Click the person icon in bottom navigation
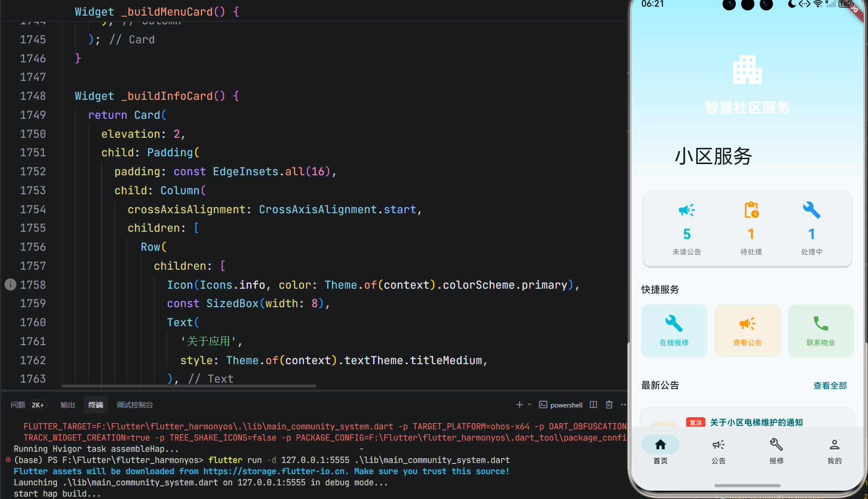The height and width of the screenshot is (499, 868). pos(834,444)
